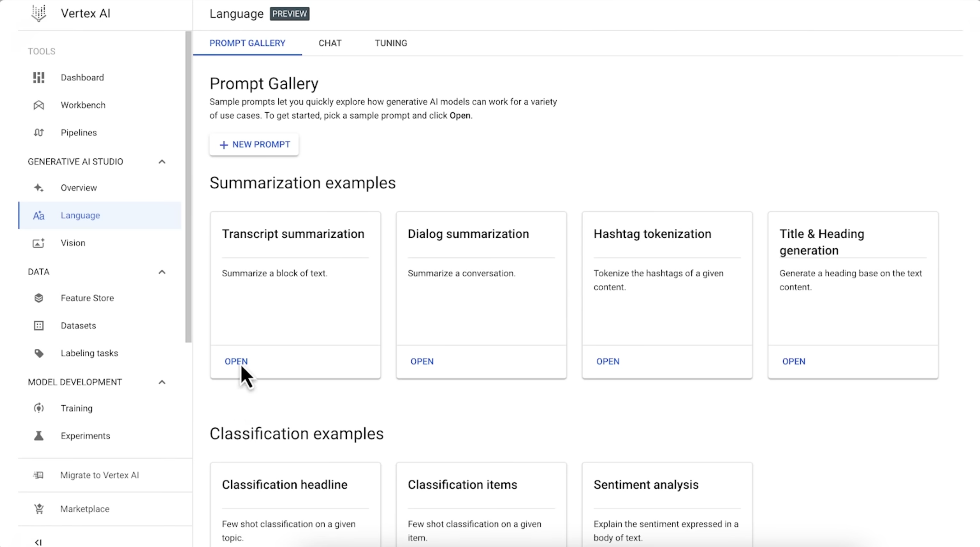Click the Labeling tasks tag icon

(x=39, y=353)
